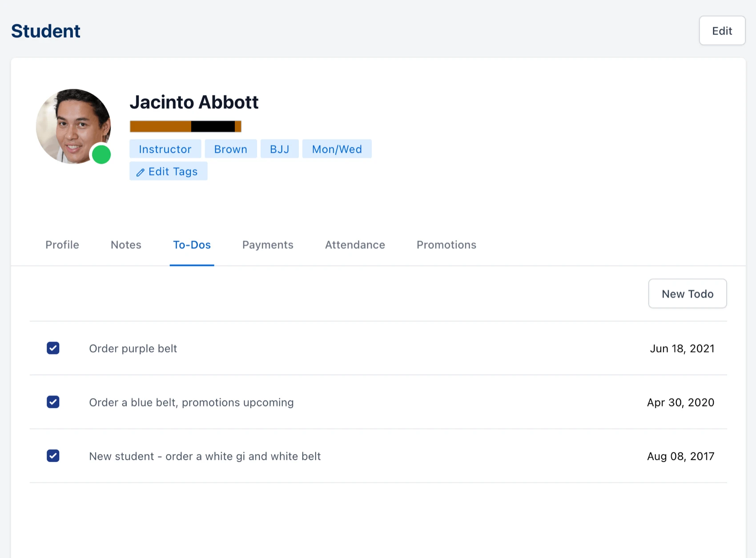Open the Notes tab
756x558 pixels.
click(x=126, y=245)
